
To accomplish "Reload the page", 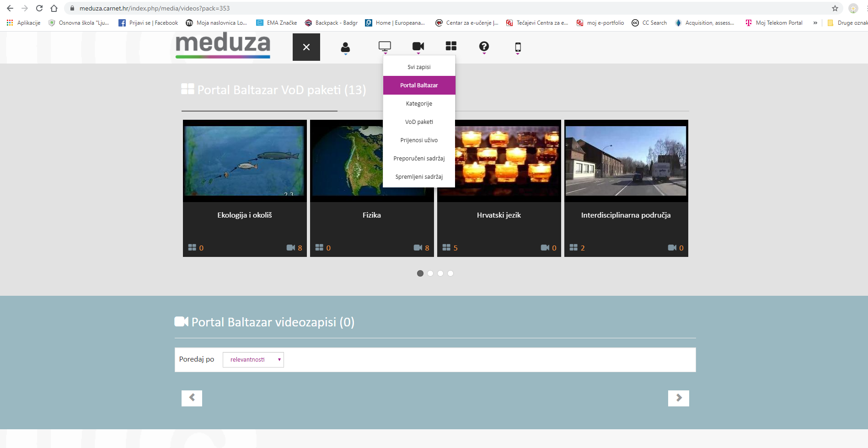I will click(x=39, y=8).
